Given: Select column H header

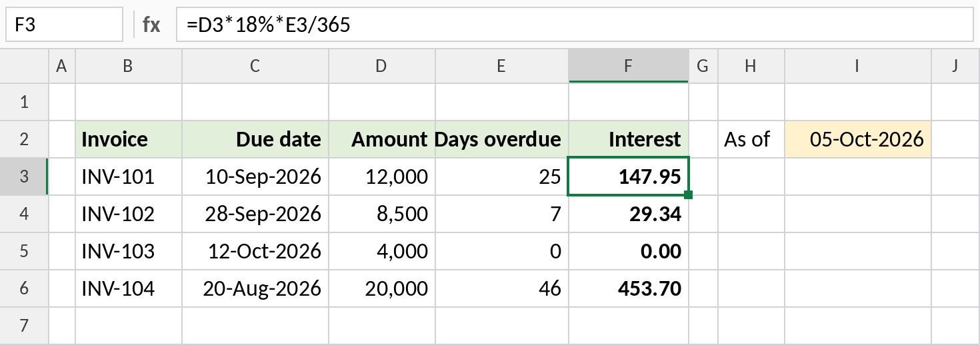Looking at the screenshot, I should pos(751,65).
